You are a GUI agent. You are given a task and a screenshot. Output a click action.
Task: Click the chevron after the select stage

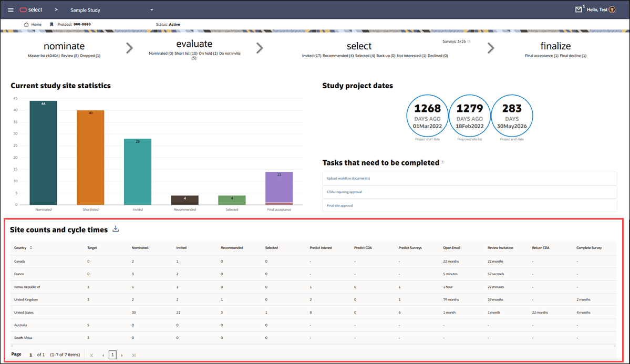[491, 47]
